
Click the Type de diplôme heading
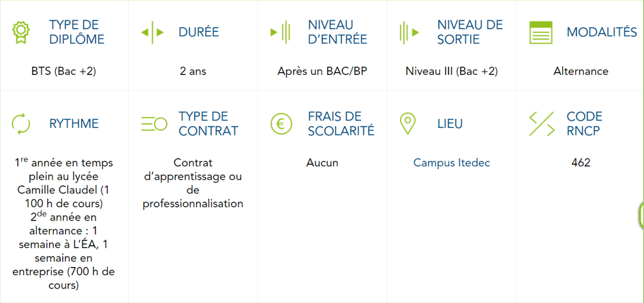click(77, 32)
